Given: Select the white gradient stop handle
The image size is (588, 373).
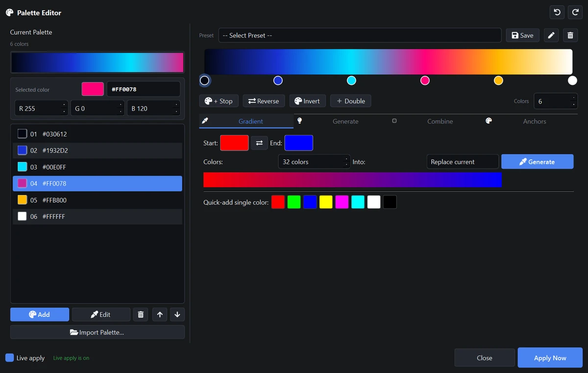Looking at the screenshot, I should [x=572, y=80].
